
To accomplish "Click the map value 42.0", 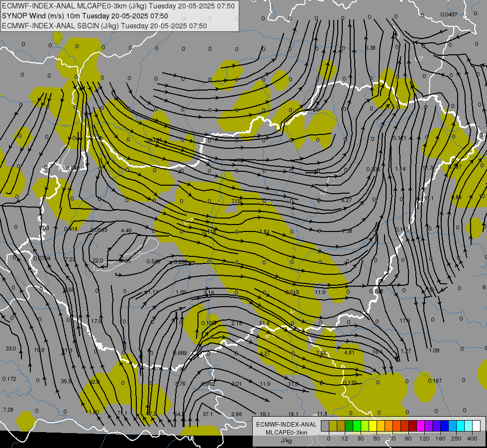I will 95,382.
